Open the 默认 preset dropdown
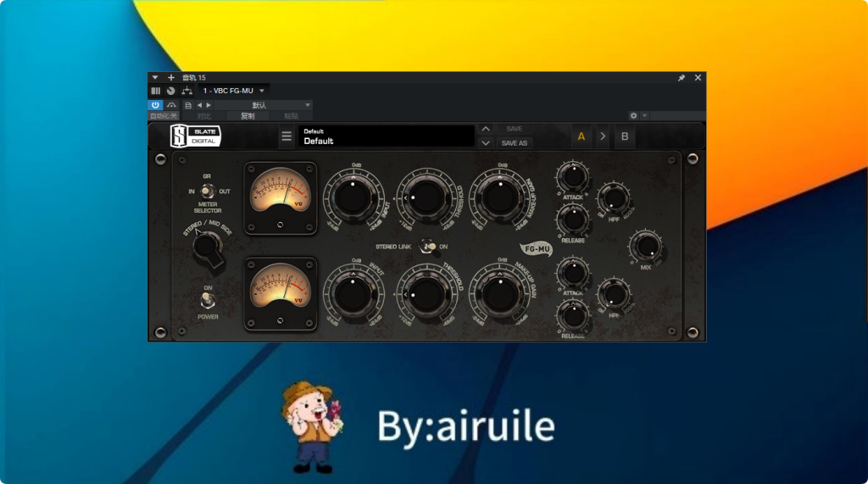The image size is (868, 484). [x=263, y=105]
